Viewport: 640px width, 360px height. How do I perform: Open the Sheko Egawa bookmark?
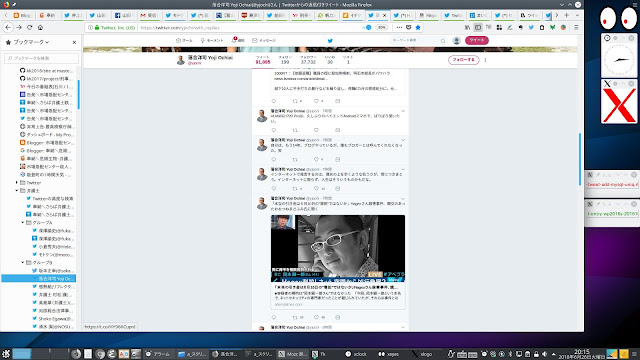tap(53, 319)
